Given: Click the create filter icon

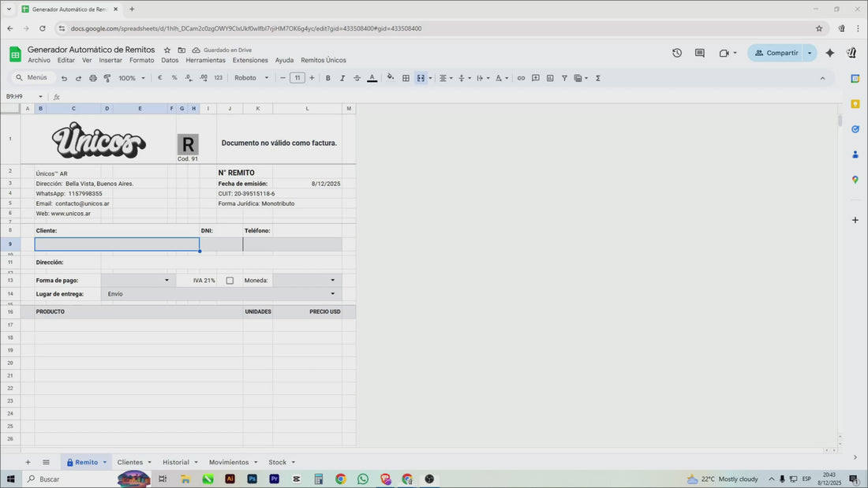Looking at the screenshot, I should pyautogui.click(x=564, y=78).
